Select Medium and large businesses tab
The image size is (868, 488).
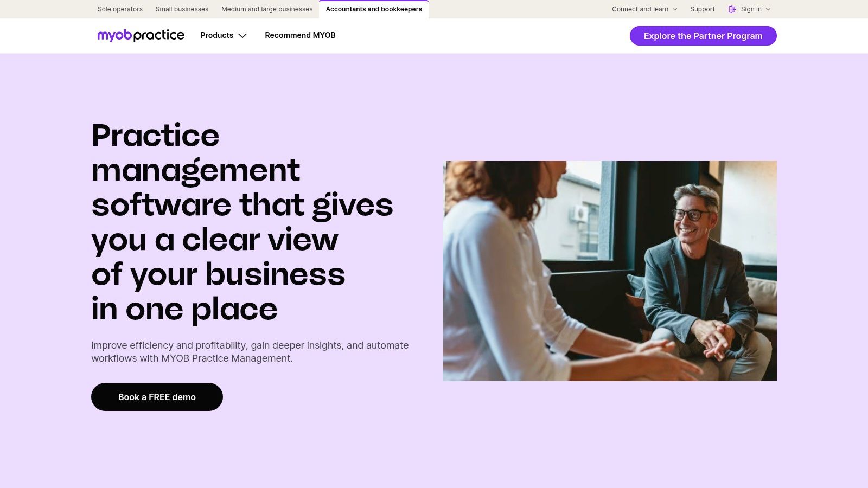[267, 9]
